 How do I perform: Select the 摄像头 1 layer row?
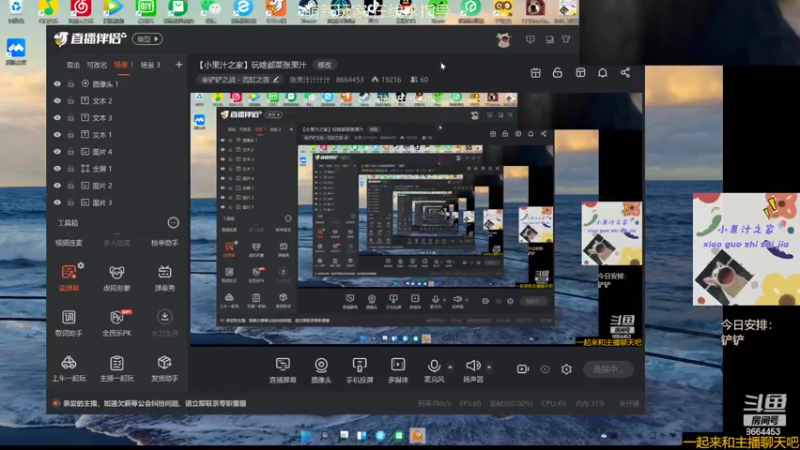click(117, 84)
